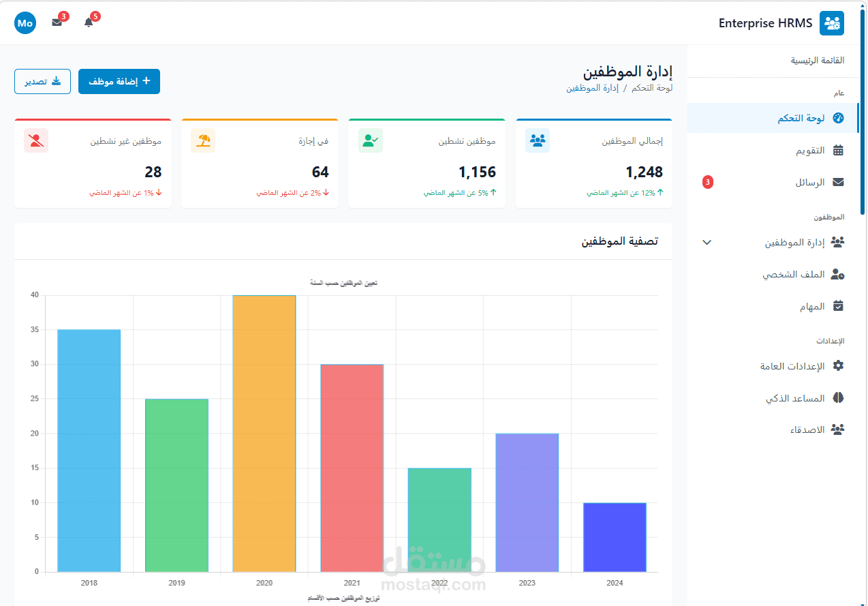Click the 64 on-leave value
The height and width of the screenshot is (606, 868).
coord(320,172)
